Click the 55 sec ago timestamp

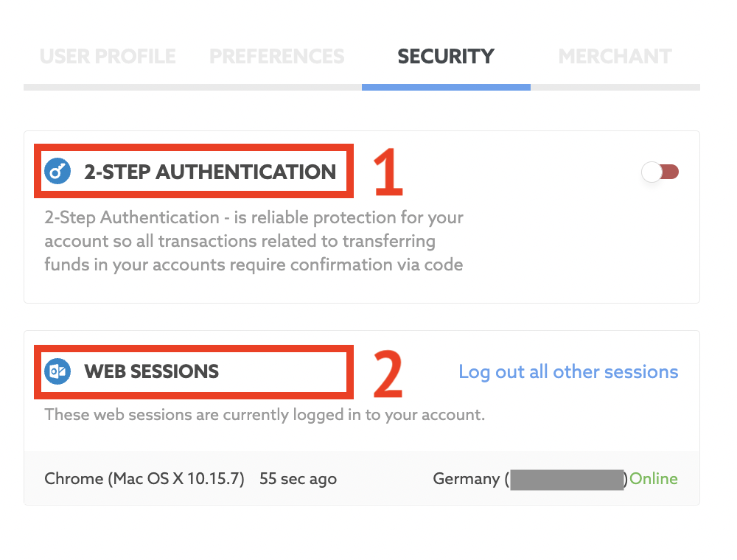pos(298,479)
